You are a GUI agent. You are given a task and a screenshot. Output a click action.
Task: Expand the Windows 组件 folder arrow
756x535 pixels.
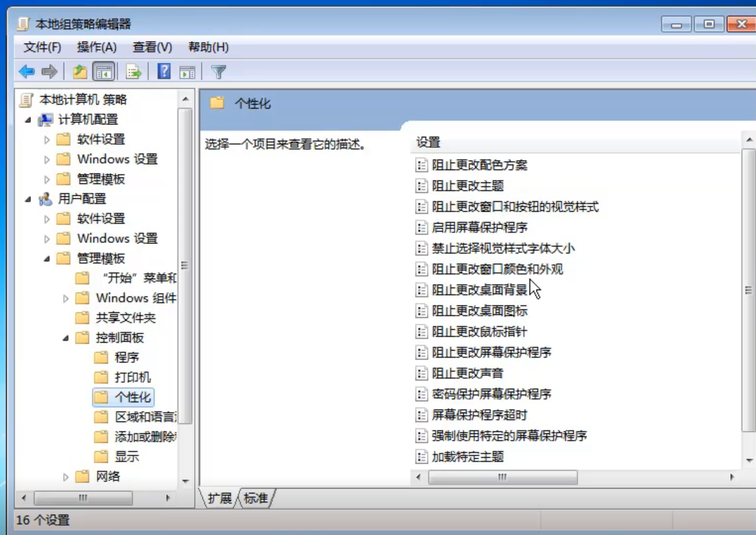click(x=65, y=298)
